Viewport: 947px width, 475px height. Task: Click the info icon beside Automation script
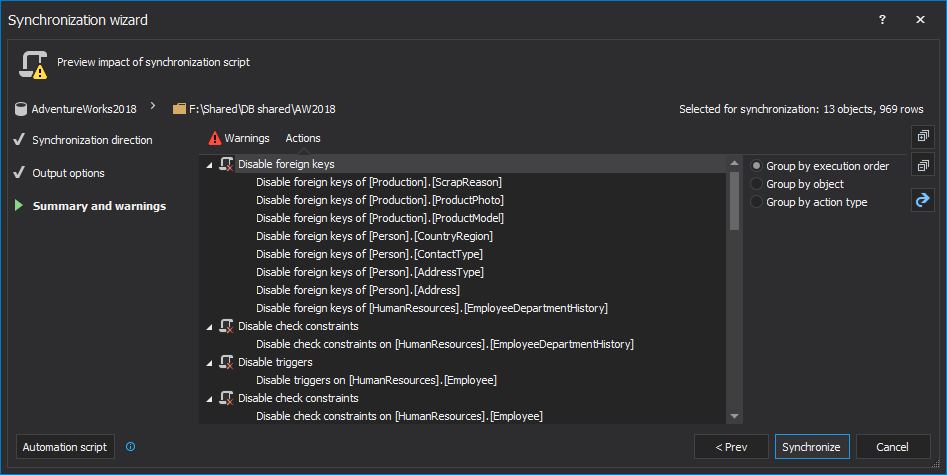pyautogui.click(x=130, y=447)
